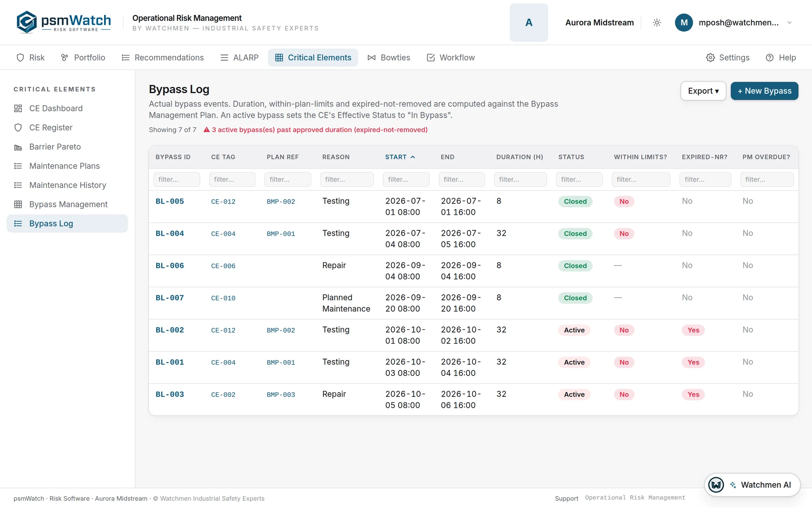Click the Bypass ID filter field

tap(176, 179)
